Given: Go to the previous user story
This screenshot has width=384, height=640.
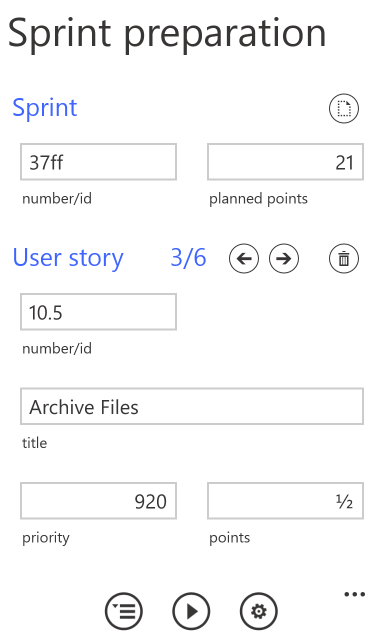Looking at the screenshot, I should click(x=244, y=258).
